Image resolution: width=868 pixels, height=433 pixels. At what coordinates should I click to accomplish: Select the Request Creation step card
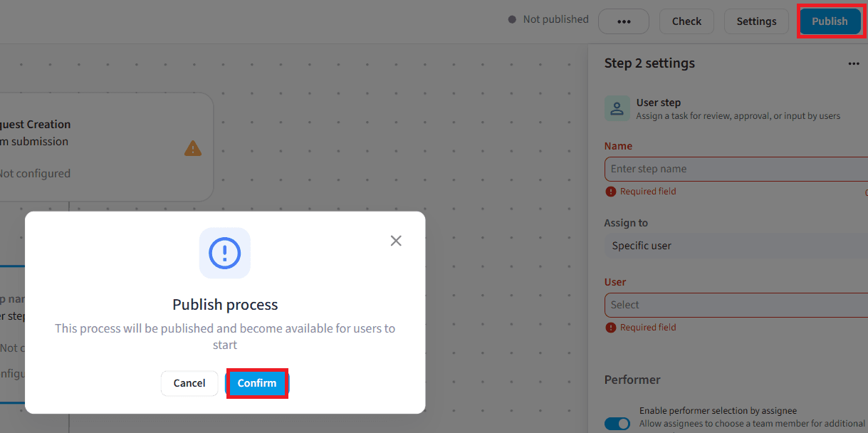(x=107, y=147)
